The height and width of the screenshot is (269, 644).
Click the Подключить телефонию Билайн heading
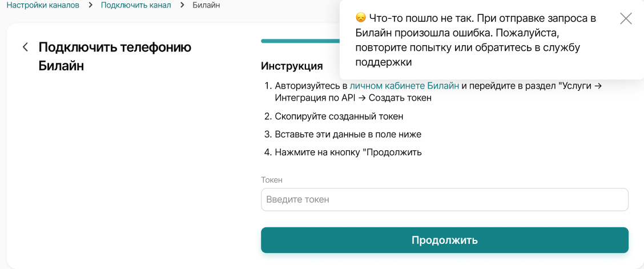pos(114,56)
